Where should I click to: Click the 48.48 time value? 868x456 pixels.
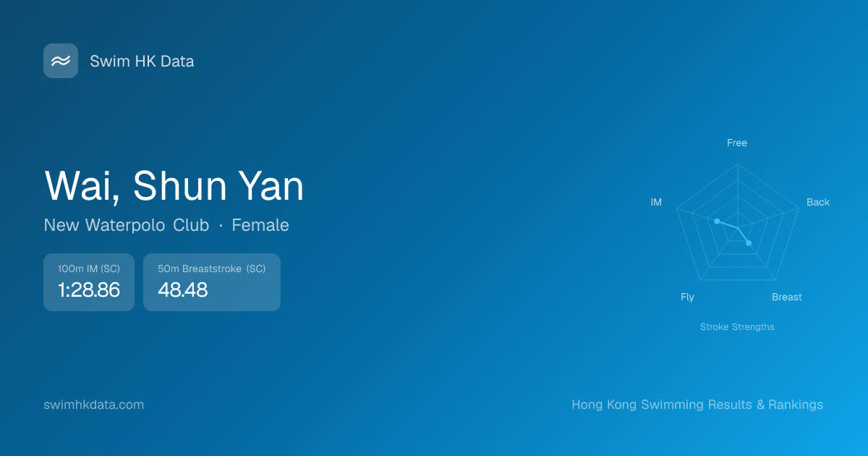[x=183, y=290]
